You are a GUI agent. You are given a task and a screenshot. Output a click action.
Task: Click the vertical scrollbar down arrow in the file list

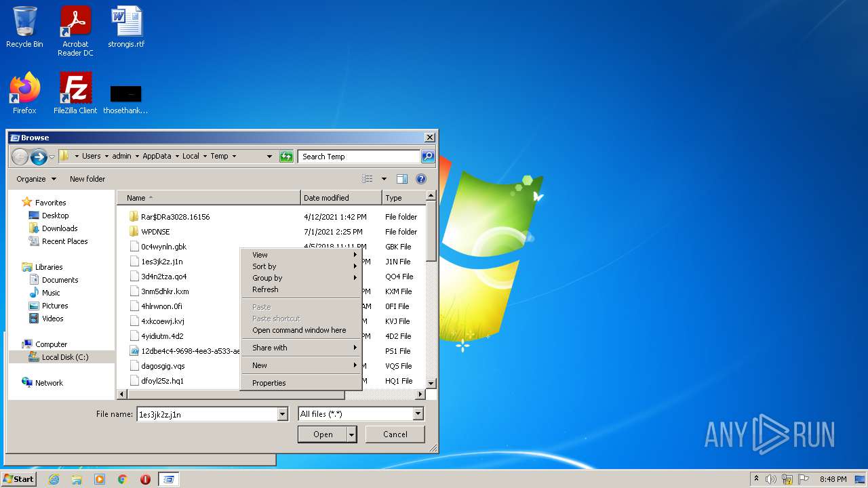pos(431,384)
